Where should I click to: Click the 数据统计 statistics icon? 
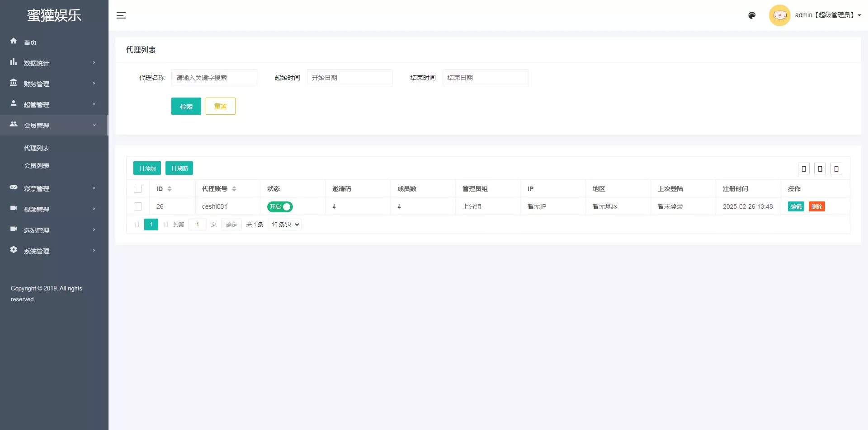(14, 62)
